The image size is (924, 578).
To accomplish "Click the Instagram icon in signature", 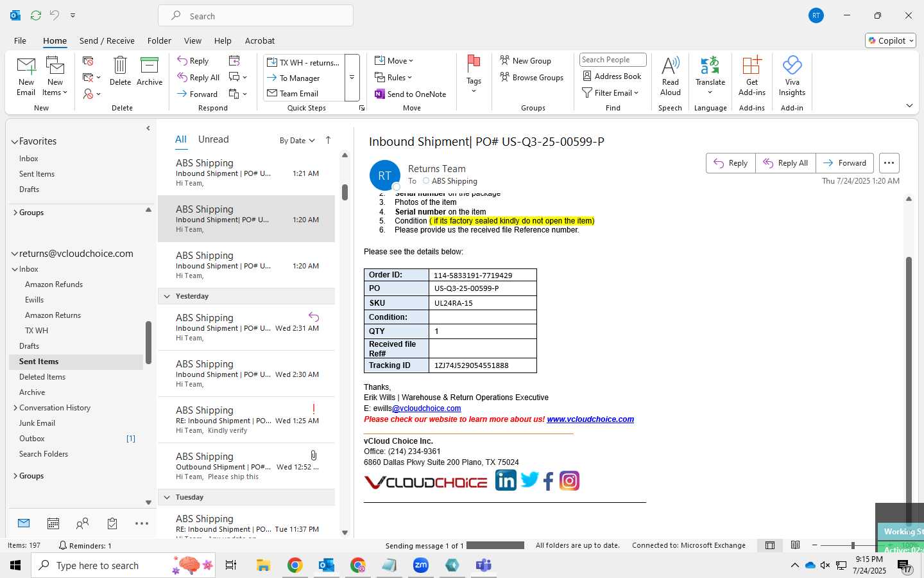I will (x=569, y=481).
